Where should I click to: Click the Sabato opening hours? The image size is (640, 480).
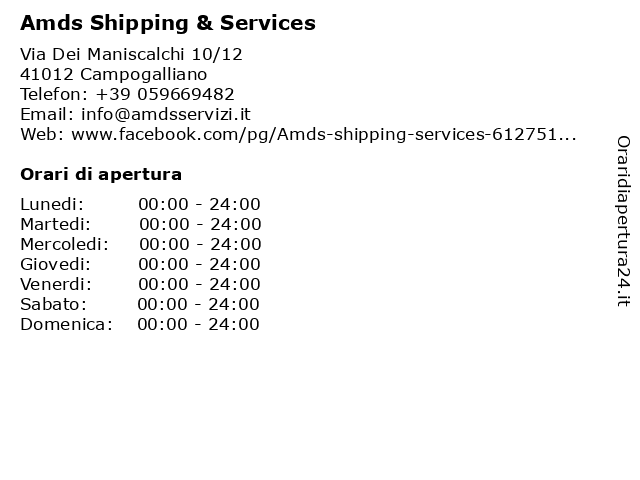[198, 304]
